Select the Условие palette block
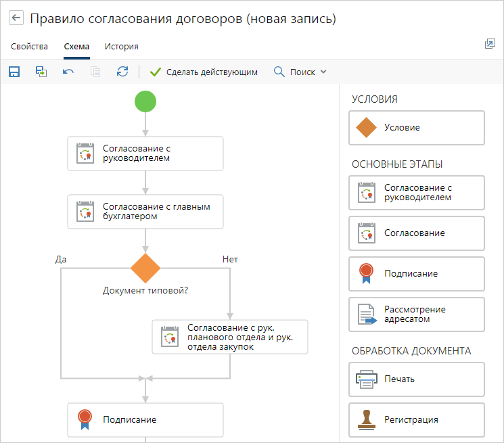The image size is (504, 443). pos(416,128)
